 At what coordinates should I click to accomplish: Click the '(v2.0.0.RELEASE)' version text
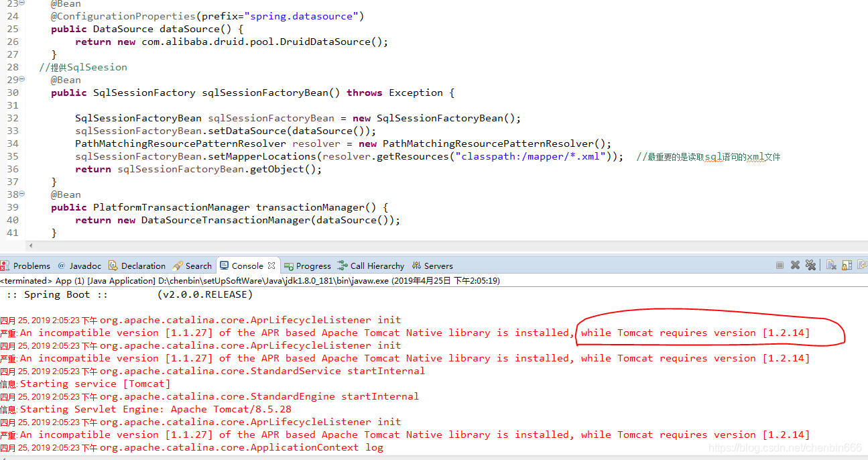[x=205, y=294]
